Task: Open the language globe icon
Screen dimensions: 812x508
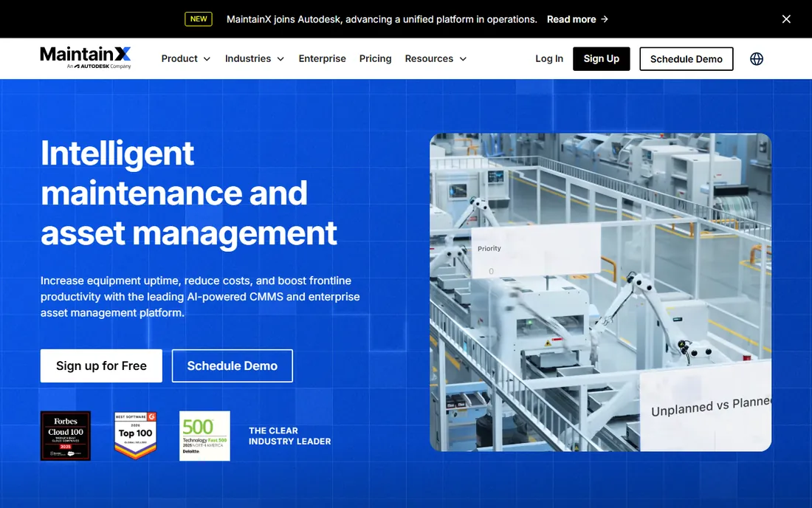Action: [756, 59]
